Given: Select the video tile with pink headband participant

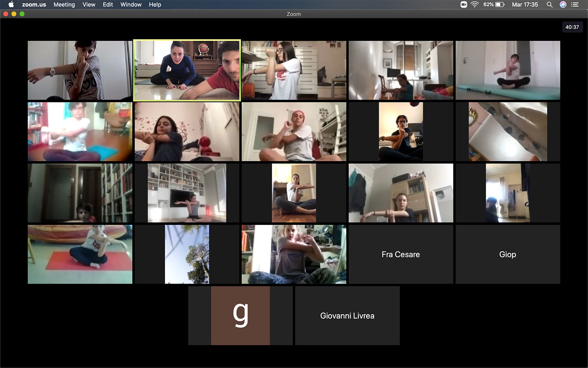Looking at the screenshot, I should click(x=294, y=132).
